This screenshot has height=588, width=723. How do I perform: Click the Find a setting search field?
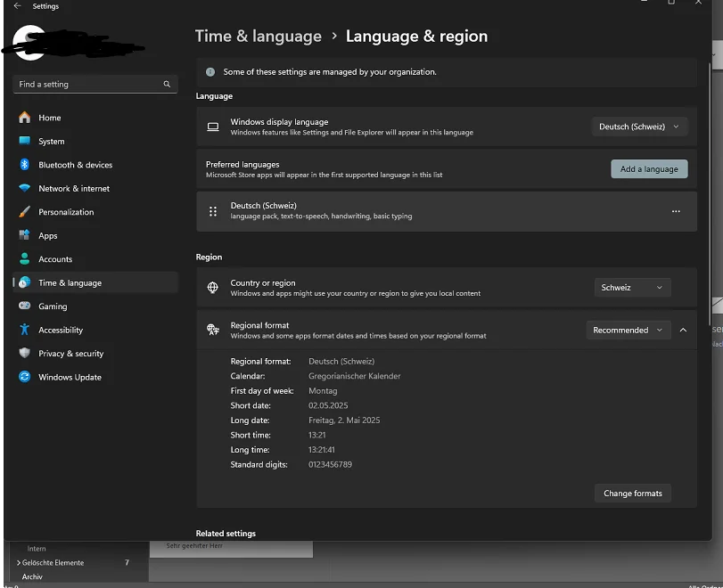pos(95,84)
